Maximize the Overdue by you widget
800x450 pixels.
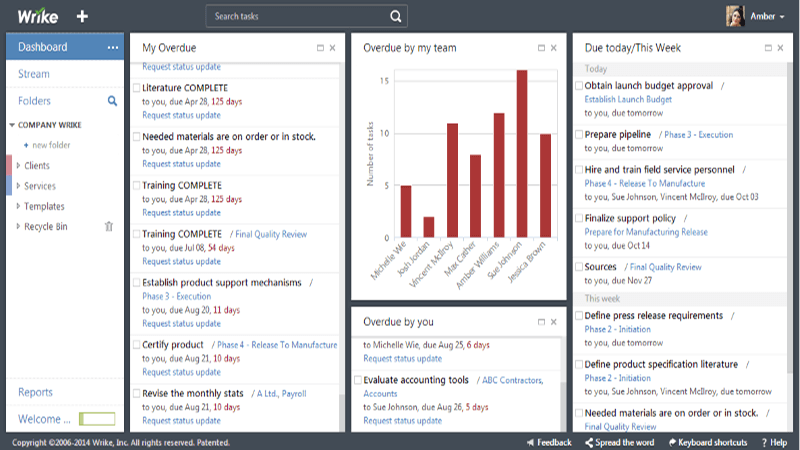point(541,322)
